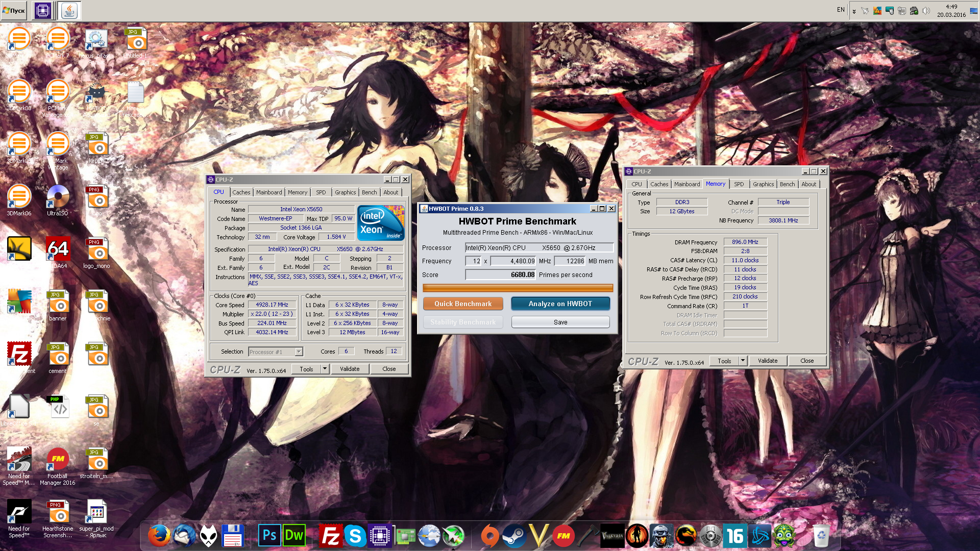Image resolution: width=980 pixels, height=551 pixels.
Task: Open the Recycle Bin in the dock
Action: point(821,536)
